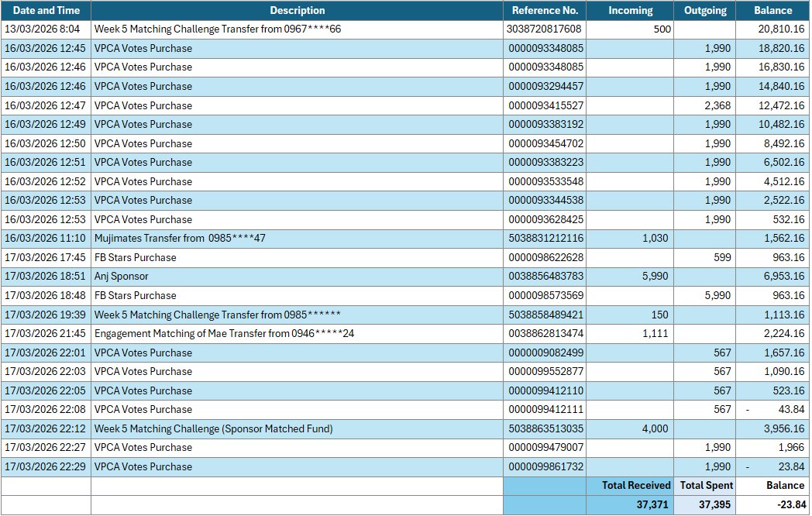This screenshot has width=812, height=516.
Task: Select description "Week 5 Matching Challenge Transfer from 0967****66"
Action: (x=218, y=29)
